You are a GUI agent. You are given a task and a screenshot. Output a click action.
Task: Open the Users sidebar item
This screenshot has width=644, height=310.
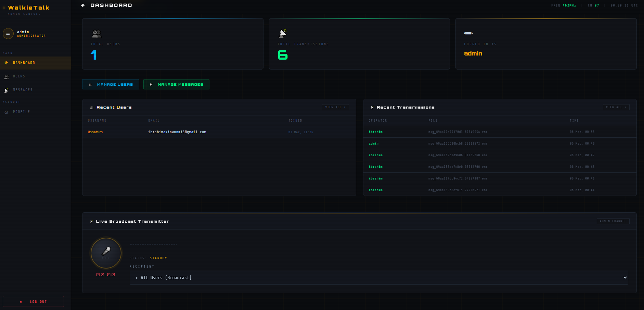[36, 76]
